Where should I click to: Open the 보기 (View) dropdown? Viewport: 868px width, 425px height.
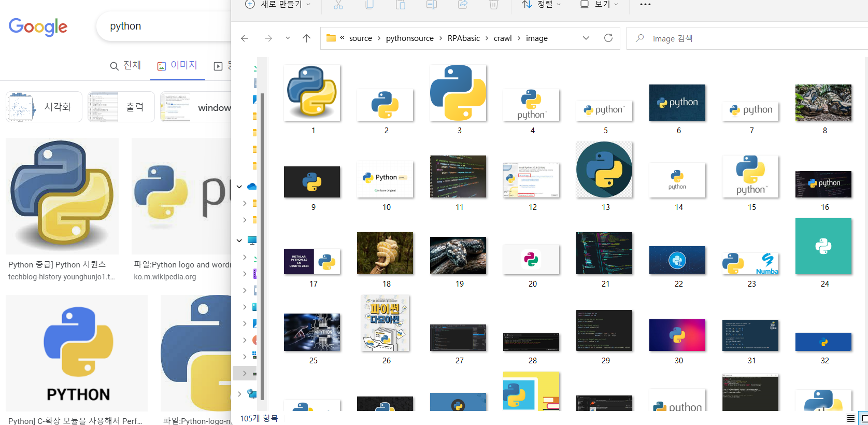point(599,5)
